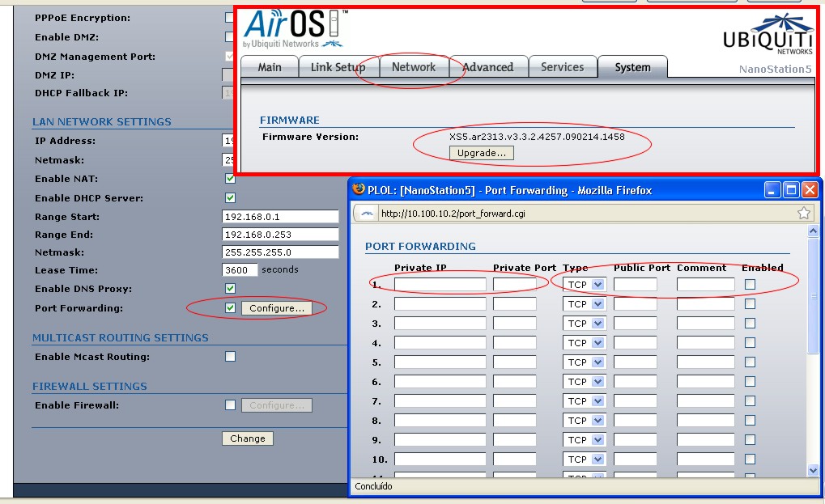Viewport: 825px width, 504px height.
Task: Click the firmware Upgrade button
Action: pyautogui.click(x=482, y=153)
